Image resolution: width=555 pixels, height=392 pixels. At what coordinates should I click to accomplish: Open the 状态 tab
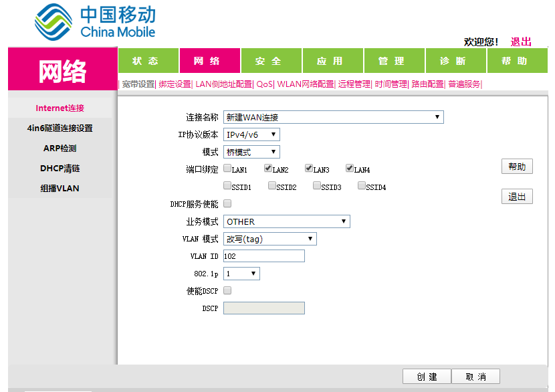click(x=148, y=61)
